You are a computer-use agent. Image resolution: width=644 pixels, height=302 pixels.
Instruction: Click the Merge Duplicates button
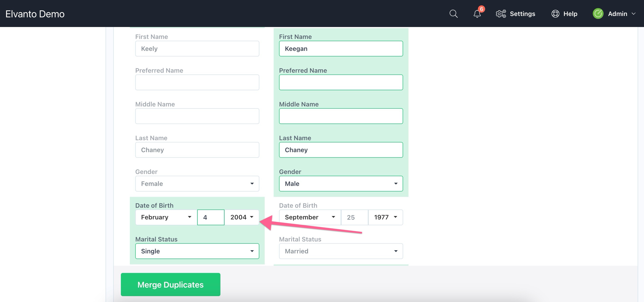point(171,284)
